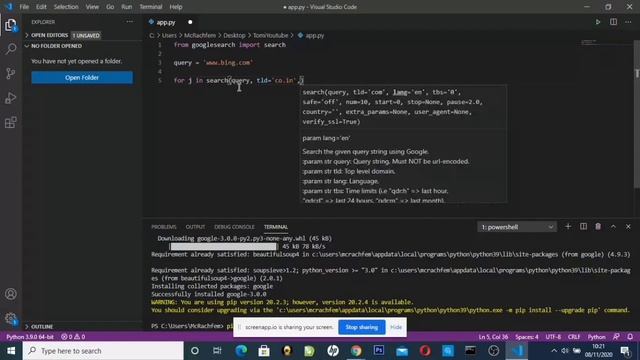Switch to the Debug Console tab
The image size is (640, 360).
tap(234, 227)
